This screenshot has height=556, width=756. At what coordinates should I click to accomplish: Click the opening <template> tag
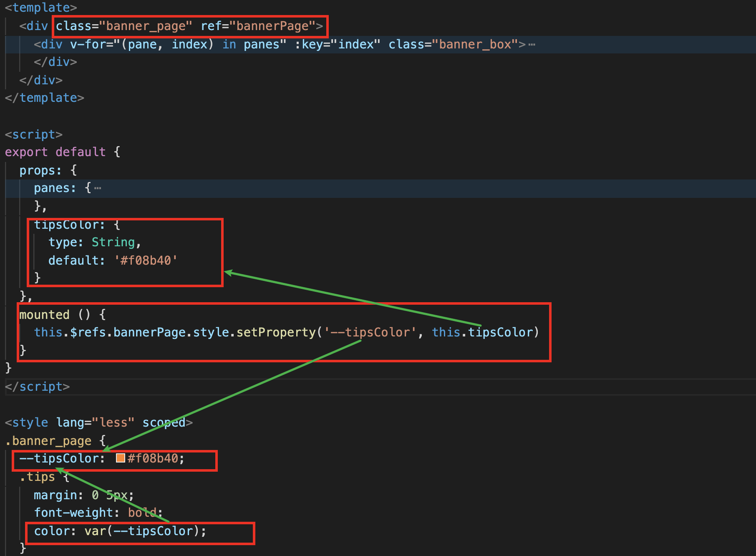tap(40, 7)
